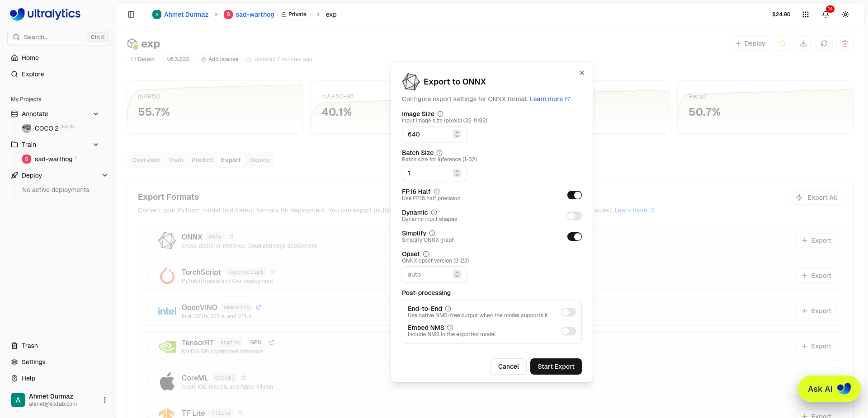Image resolution: width=868 pixels, height=418 pixels.
Task: Expand the TorchScript format row
Action: (x=148, y=276)
